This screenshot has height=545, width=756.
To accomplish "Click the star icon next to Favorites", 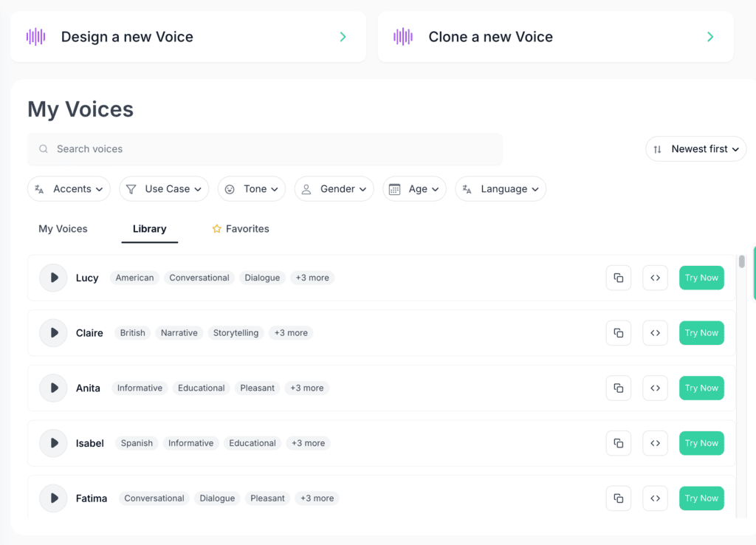I will click(x=219, y=229).
